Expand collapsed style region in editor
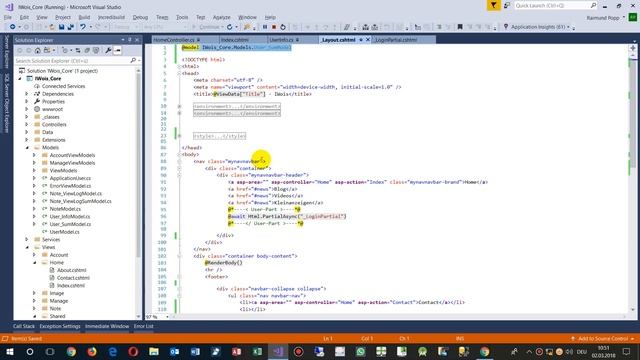 coord(179,136)
